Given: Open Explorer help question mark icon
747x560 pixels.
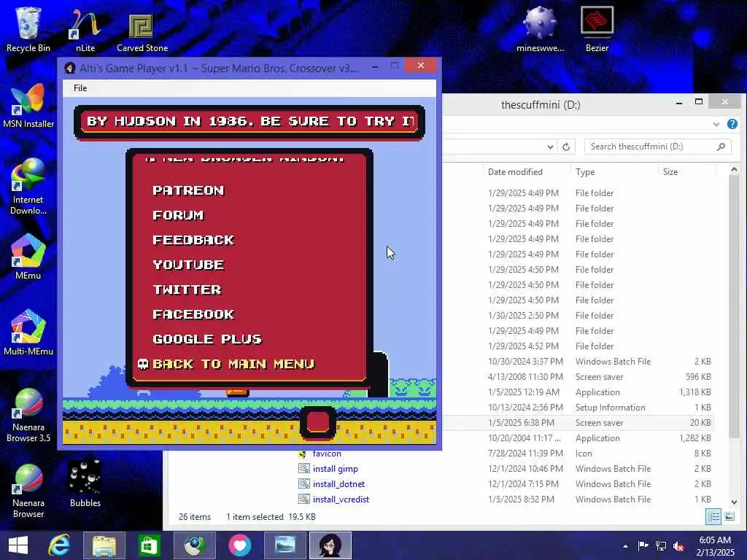Looking at the screenshot, I should (x=732, y=124).
